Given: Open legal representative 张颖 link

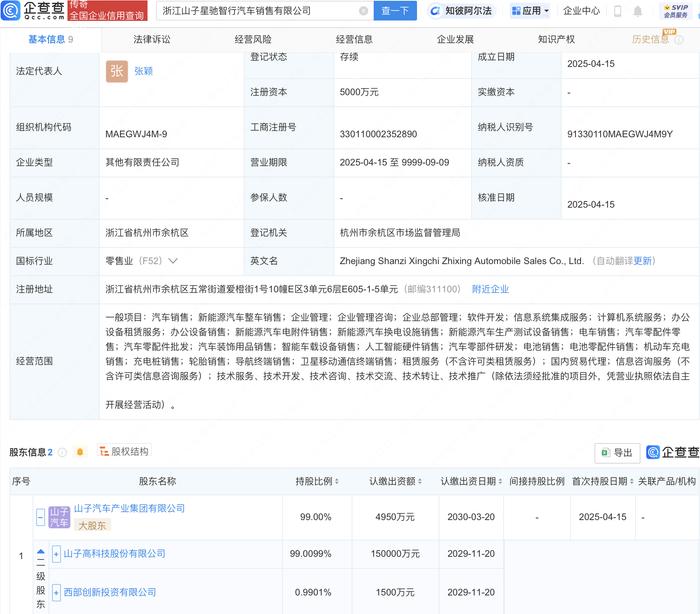Looking at the screenshot, I should click(x=144, y=71).
